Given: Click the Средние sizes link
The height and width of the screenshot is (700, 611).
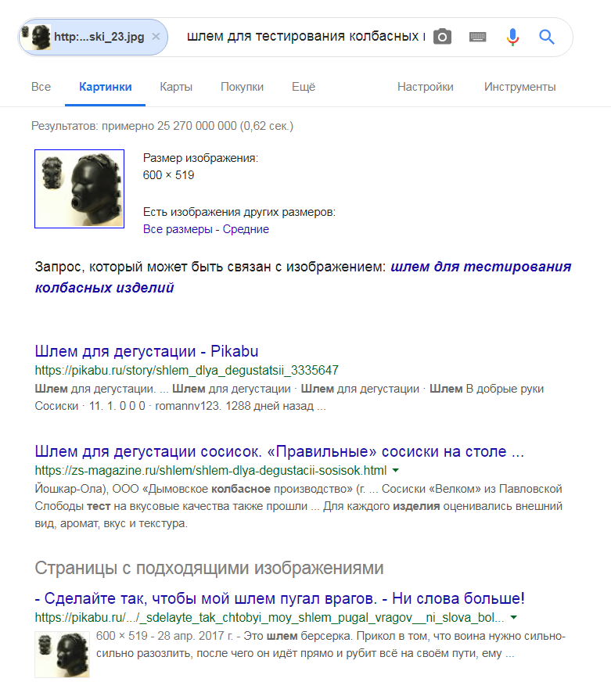Looking at the screenshot, I should [246, 229].
